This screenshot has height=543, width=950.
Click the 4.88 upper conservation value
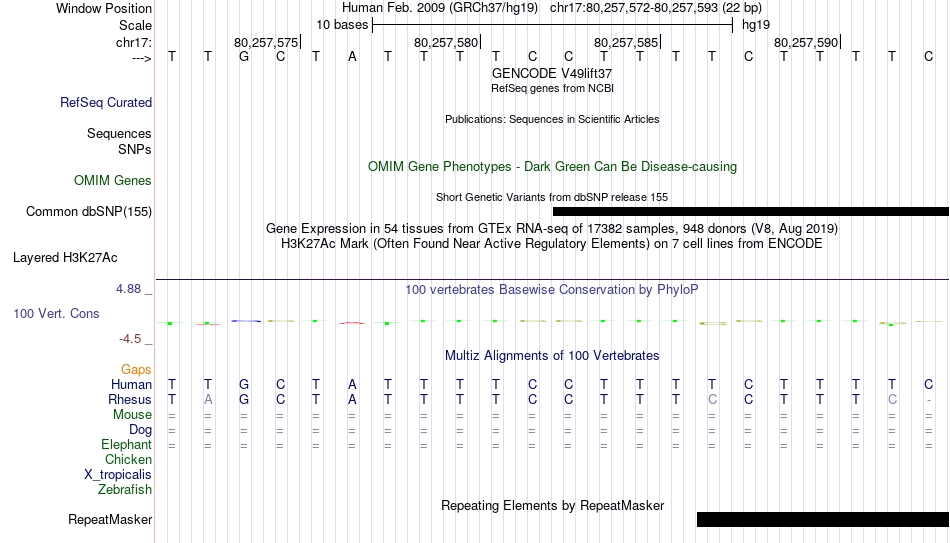(128, 289)
